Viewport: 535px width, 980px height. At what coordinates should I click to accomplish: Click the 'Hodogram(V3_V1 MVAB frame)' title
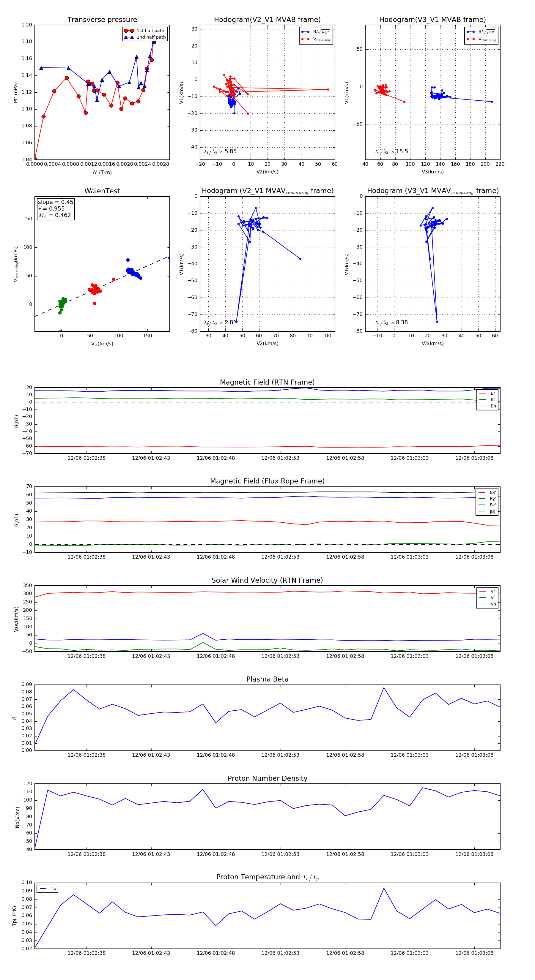click(x=432, y=20)
